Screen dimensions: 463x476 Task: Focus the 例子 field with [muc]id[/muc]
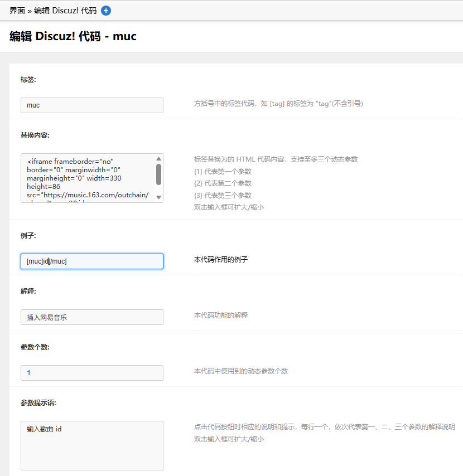[91, 261]
